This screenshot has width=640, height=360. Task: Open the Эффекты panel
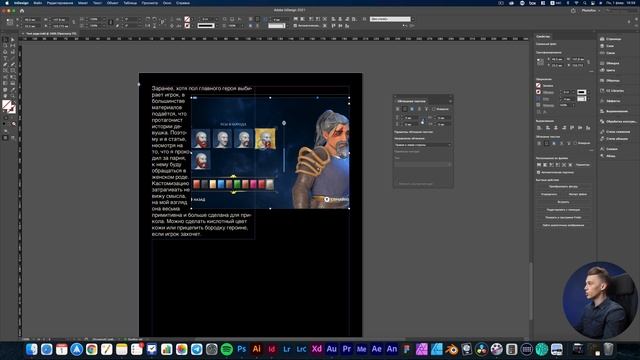610,101
